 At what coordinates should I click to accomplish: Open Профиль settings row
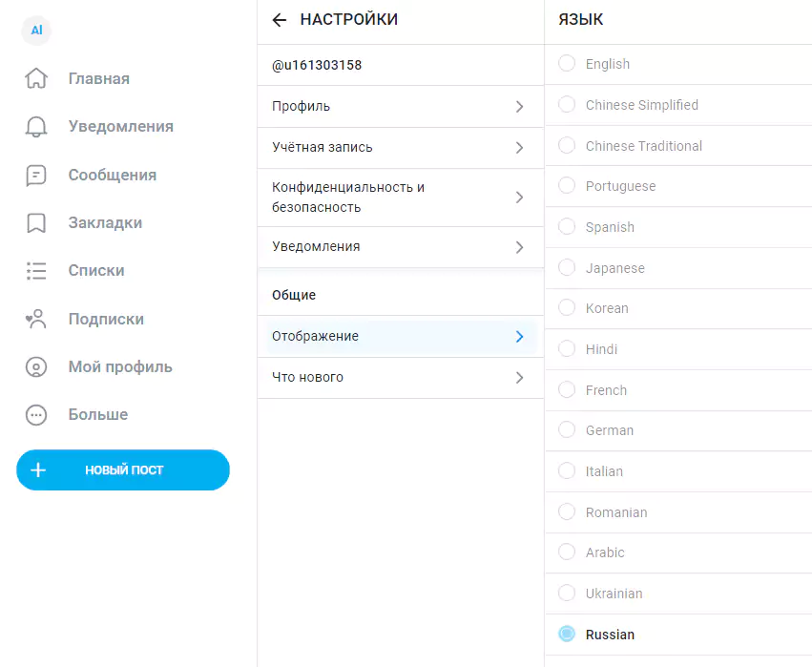[x=401, y=107]
